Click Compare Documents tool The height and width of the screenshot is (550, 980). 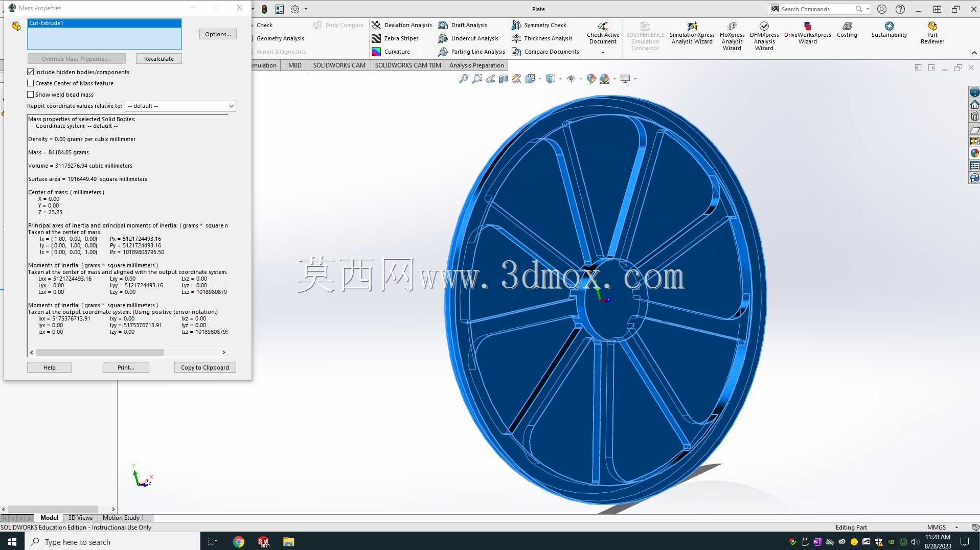click(x=545, y=52)
